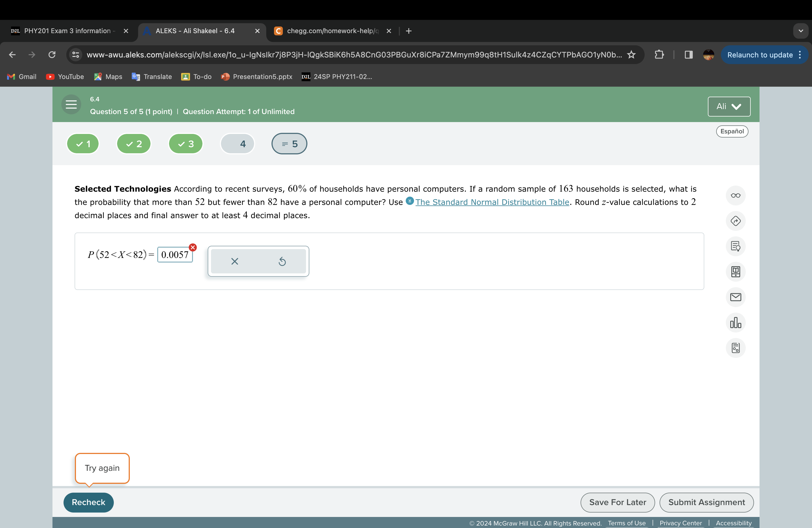812x528 pixels.
Task: Open the bar chart statistics icon
Action: point(735,323)
